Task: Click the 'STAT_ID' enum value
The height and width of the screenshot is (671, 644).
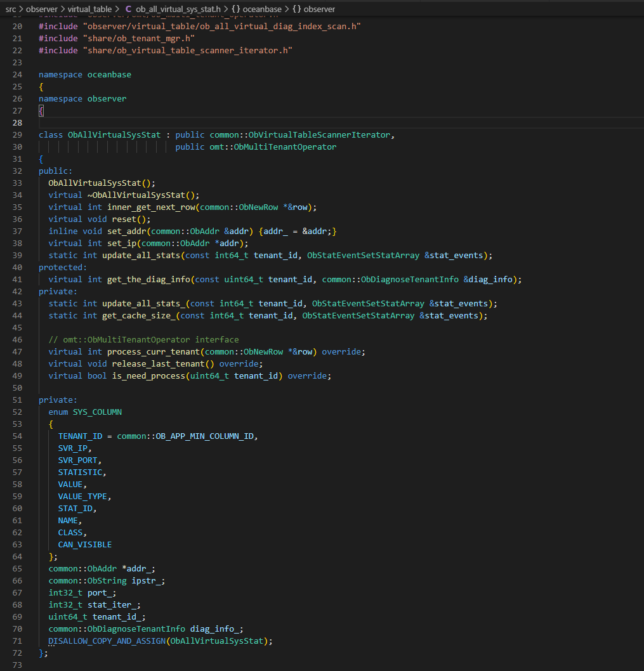Action: (x=76, y=509)
